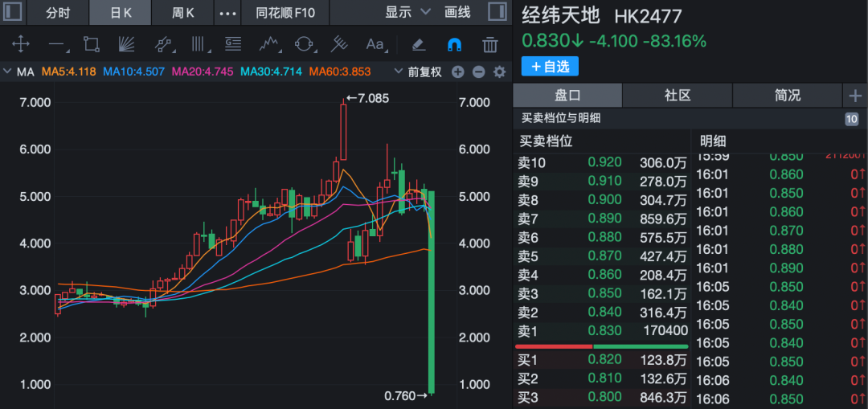Image resolution: width=868 pixels, height=409 pixels.
Task: Click the bid-ask ratio bar
Action: point(602,346)
